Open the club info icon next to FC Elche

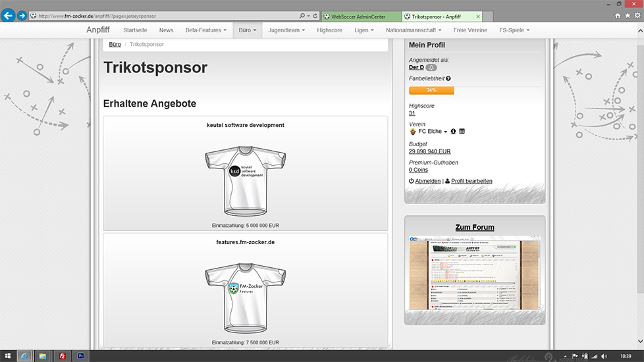(453, 132)
